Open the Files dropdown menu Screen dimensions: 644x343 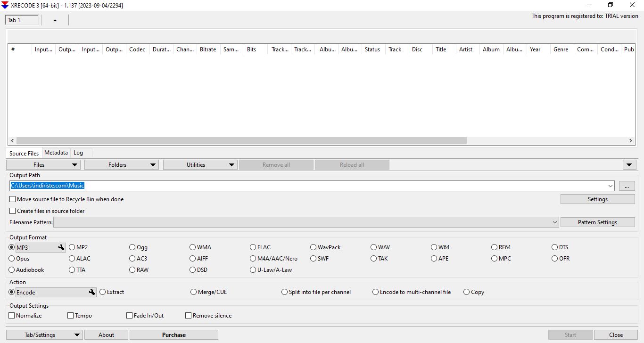43,165
